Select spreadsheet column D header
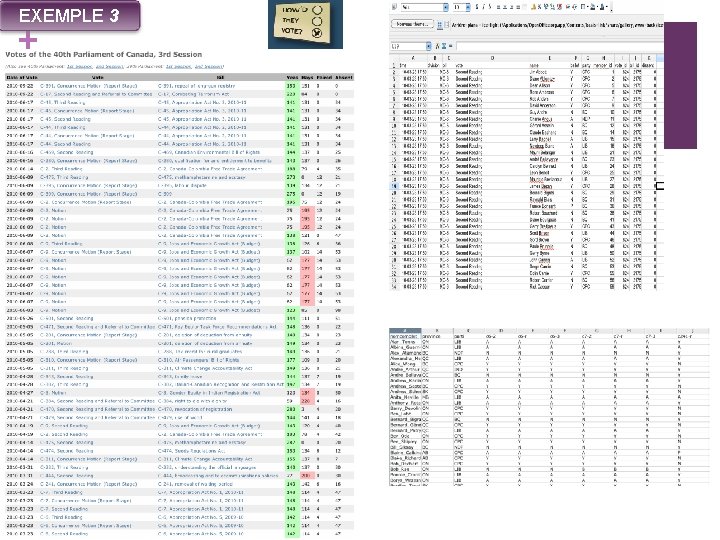The width and height of the screenshot is (720, 540). click(492, 58)
